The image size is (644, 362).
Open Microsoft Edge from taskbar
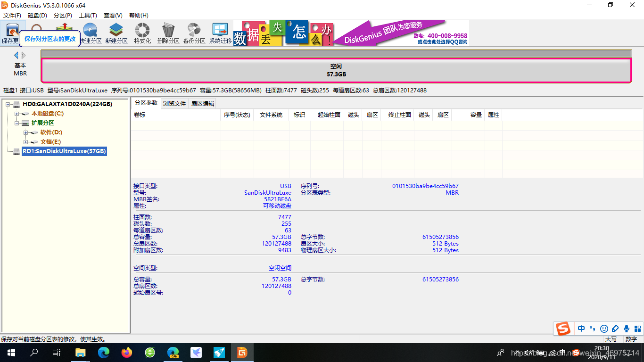pos(104,353)
